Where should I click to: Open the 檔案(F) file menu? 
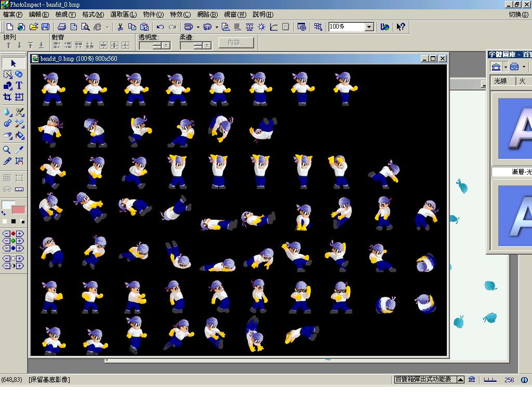point(12,15)
